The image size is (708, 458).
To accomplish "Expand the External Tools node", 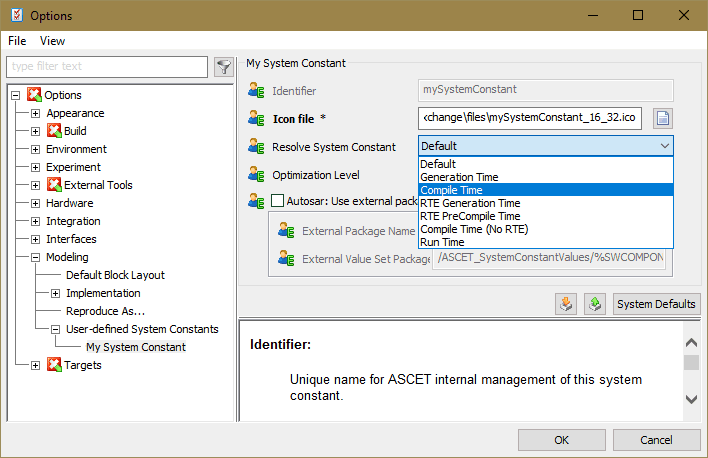I will (x=35, y=185).
